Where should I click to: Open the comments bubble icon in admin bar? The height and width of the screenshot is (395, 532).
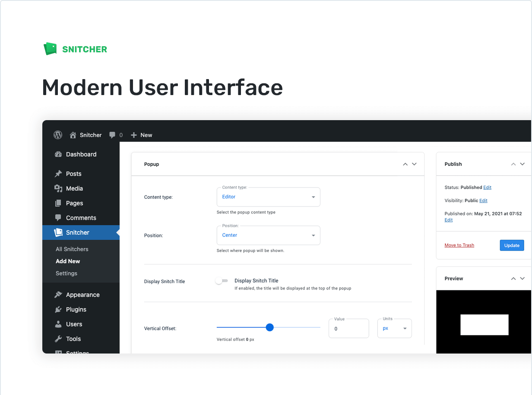(112, 135)
